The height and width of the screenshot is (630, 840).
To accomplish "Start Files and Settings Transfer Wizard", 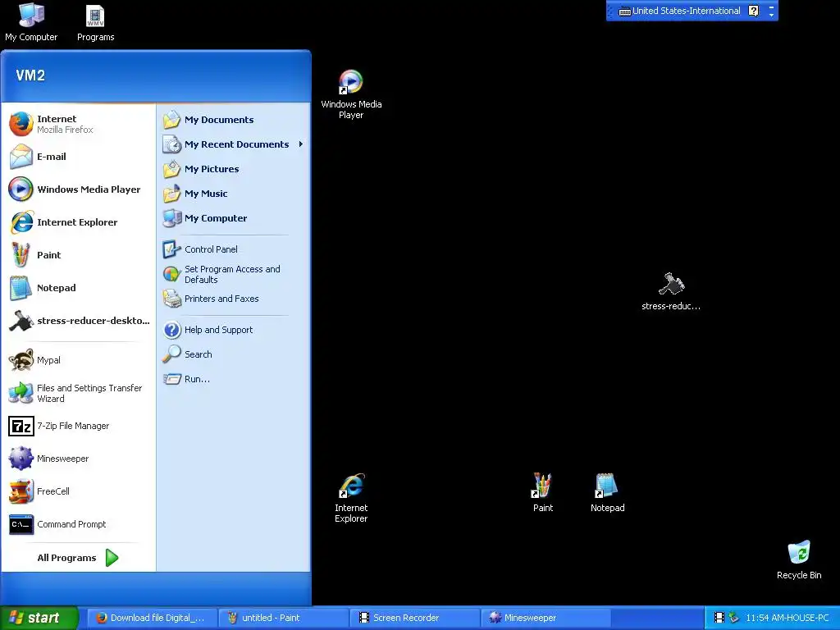I will pos(78,393).
